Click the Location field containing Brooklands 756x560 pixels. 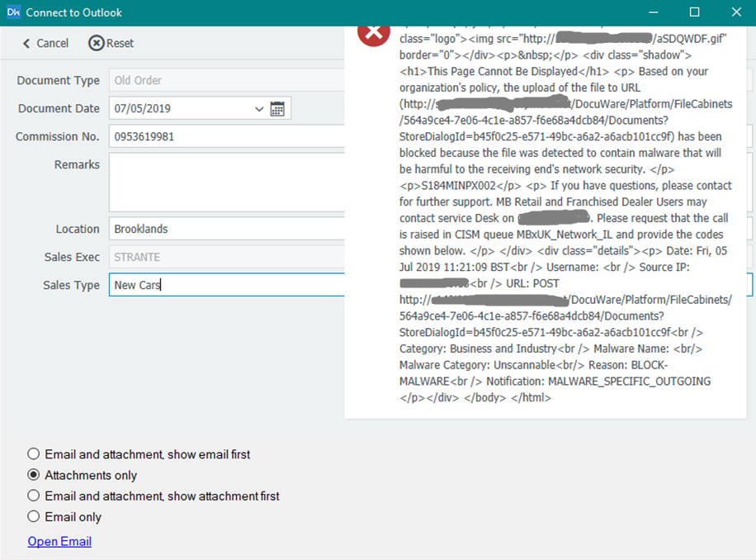click(x=223, y=229)
